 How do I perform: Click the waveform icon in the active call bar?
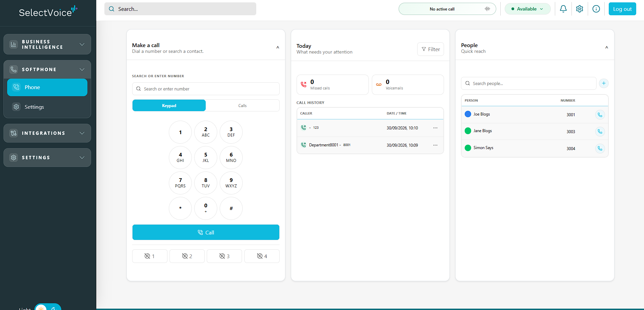(x=487, y=9)
